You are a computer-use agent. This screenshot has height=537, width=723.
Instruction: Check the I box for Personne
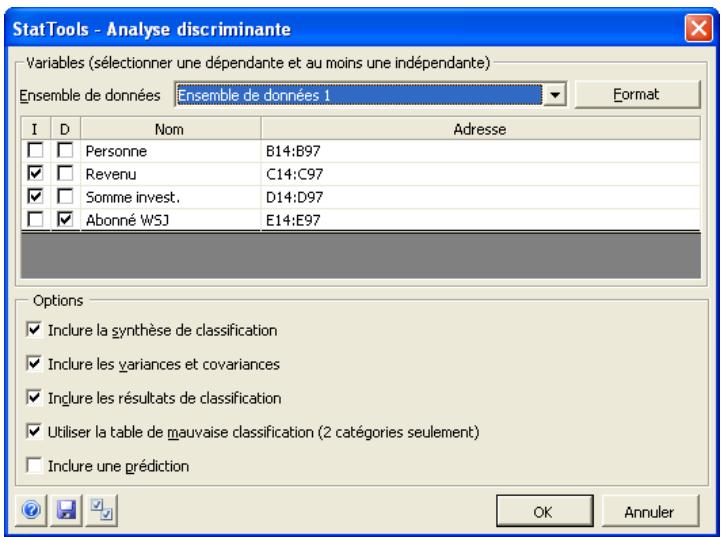click(36, 150)
